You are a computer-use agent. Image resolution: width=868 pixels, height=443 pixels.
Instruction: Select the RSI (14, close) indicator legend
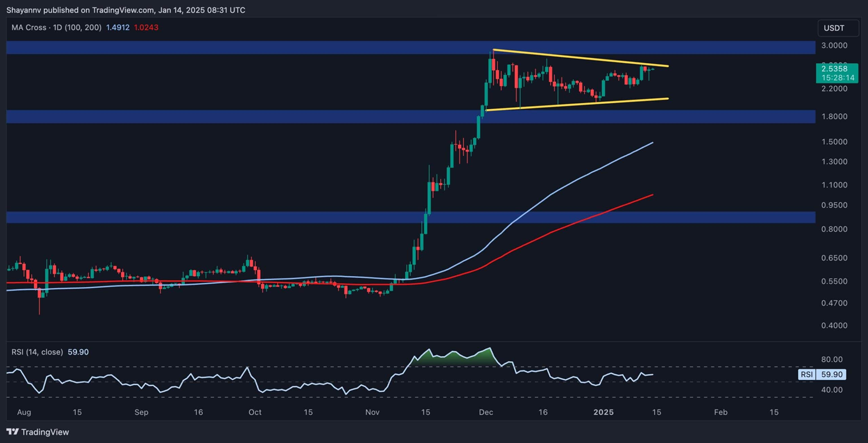click(x=37, y=352)
